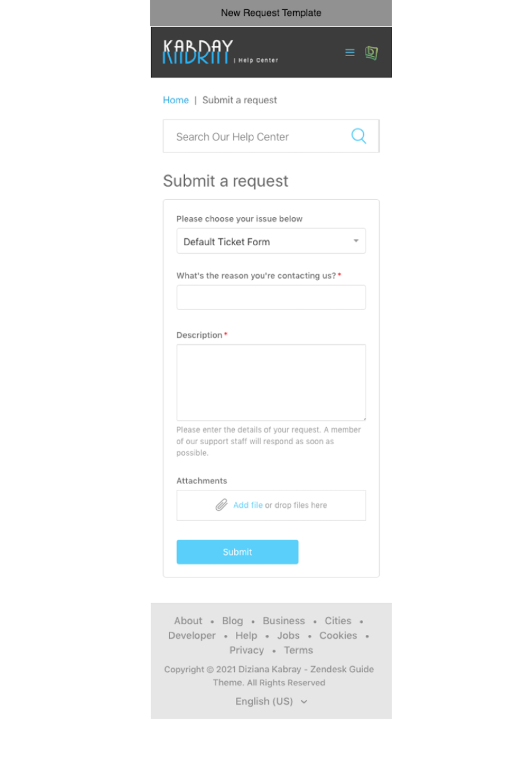
Task: Visit the Business footer link
Action: (283, 621)
